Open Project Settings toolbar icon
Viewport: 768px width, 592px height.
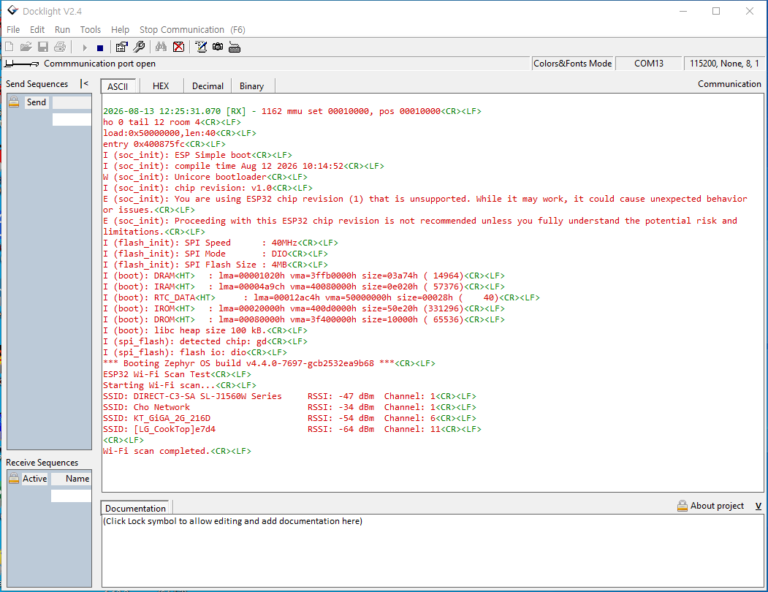[121, 47]
